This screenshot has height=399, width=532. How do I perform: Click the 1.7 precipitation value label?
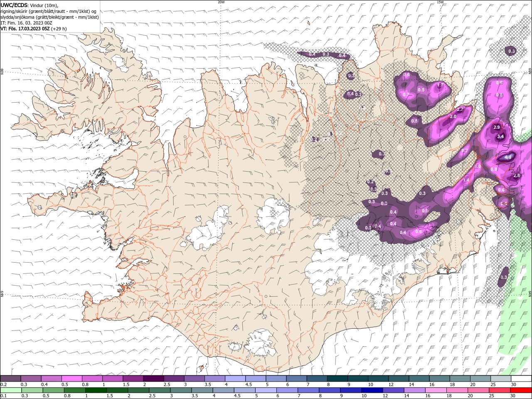tap(441, 85)
